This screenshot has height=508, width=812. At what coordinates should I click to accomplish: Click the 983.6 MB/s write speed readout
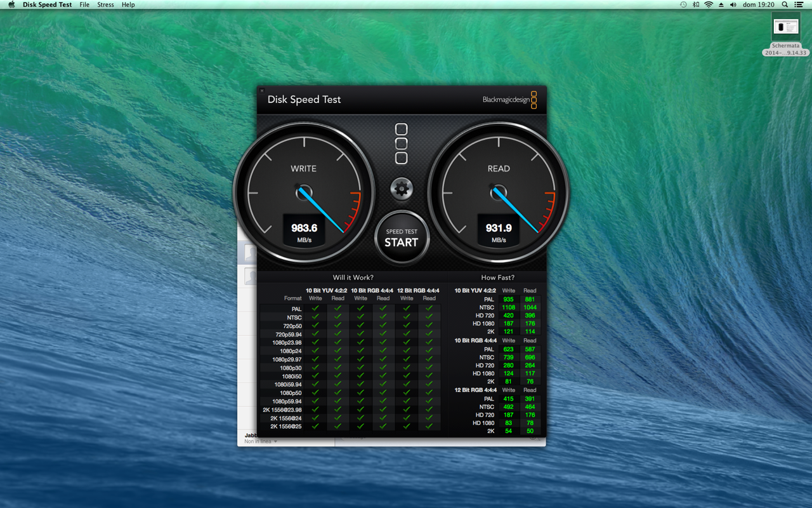tap(304, 231)
